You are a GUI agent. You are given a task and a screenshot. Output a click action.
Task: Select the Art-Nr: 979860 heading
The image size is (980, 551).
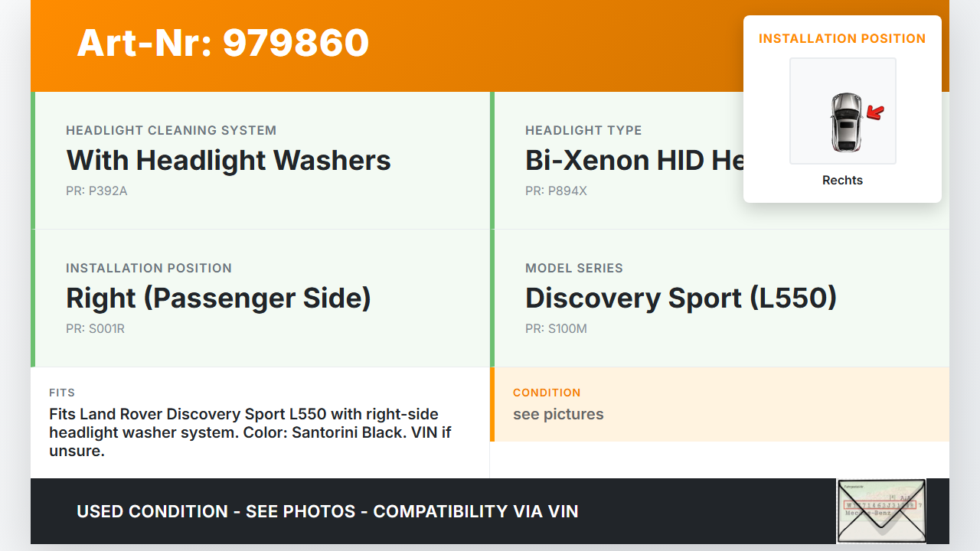(x=223, y=43)
